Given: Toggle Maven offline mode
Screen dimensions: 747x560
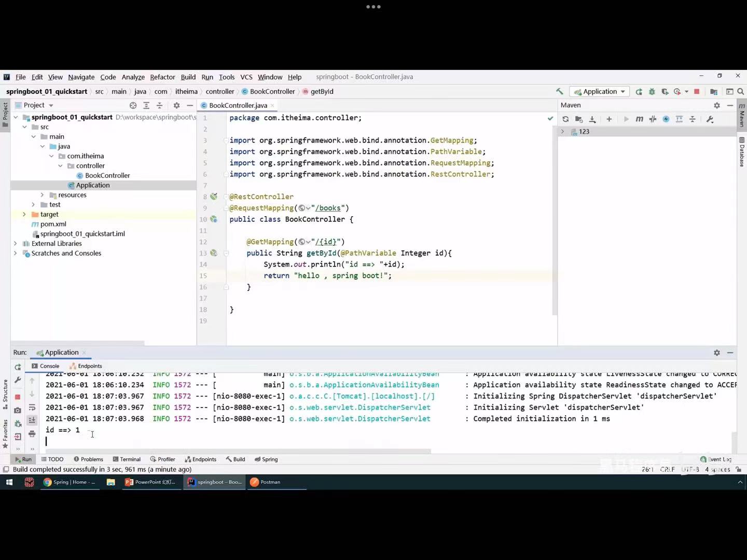Looking at the screenshot, I should pos(653,119).
